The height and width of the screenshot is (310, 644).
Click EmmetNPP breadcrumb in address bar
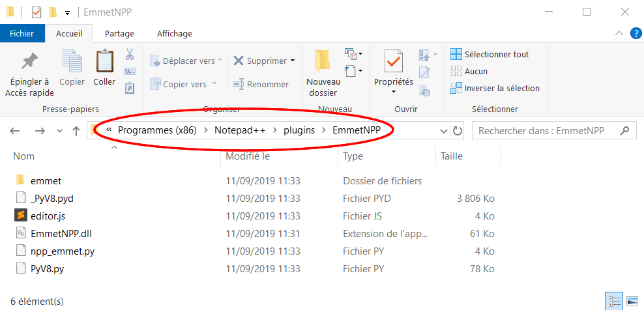coord(357,130)
